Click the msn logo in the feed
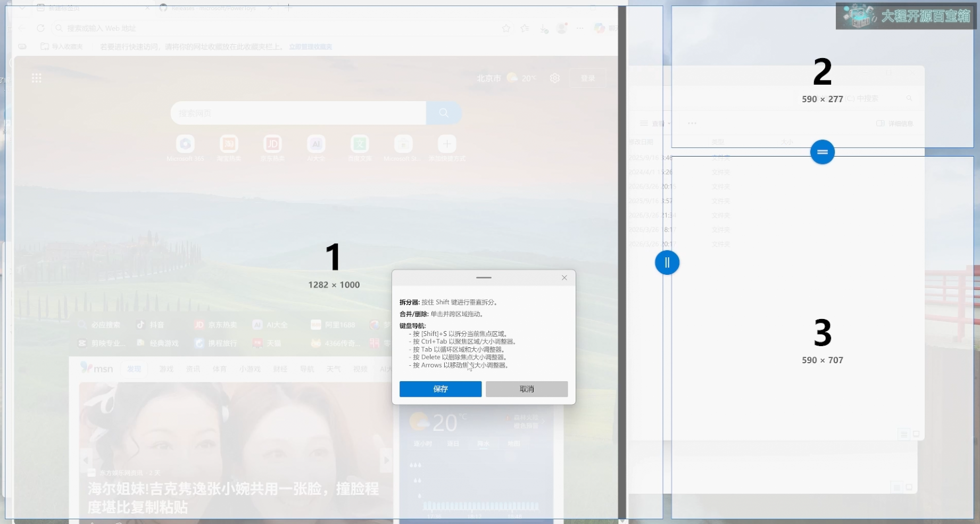This screenshot has width=980, height=524. pos(96,368)
